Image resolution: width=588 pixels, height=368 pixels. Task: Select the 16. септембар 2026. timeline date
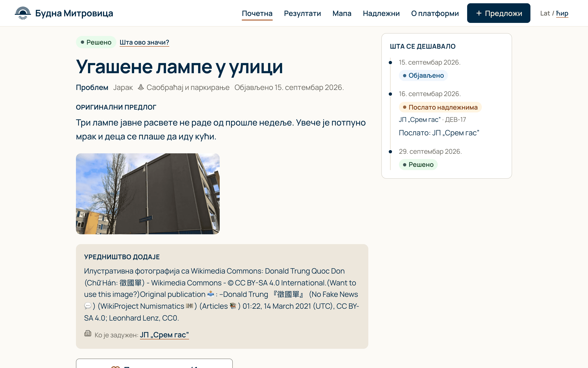pyautogui.click(x=430, y=94)
